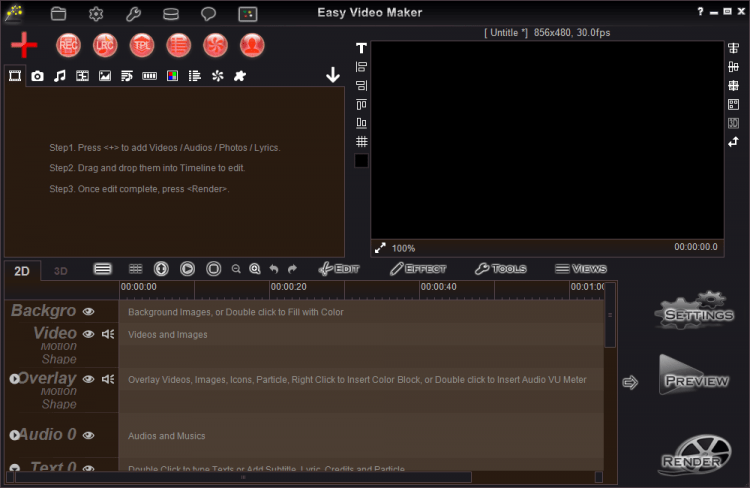The height and width of the screenshot is (488, 750).
Task: Click the timeline grid view icon
Action: point(136,269)
